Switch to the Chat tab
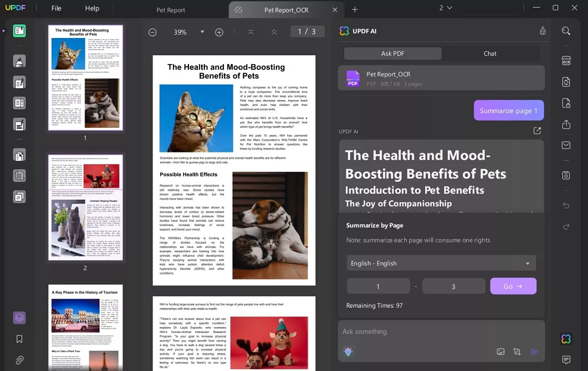Viewport: 588px width, 371px height. pyautogui.click(x=490, y=53)
